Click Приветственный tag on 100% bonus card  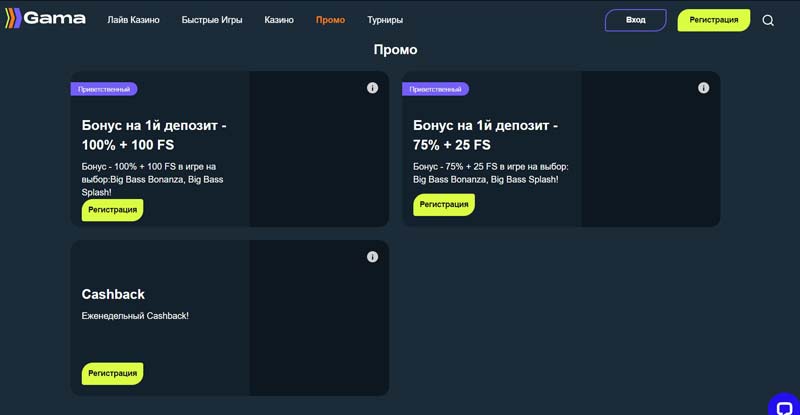[x=104, y=89]
